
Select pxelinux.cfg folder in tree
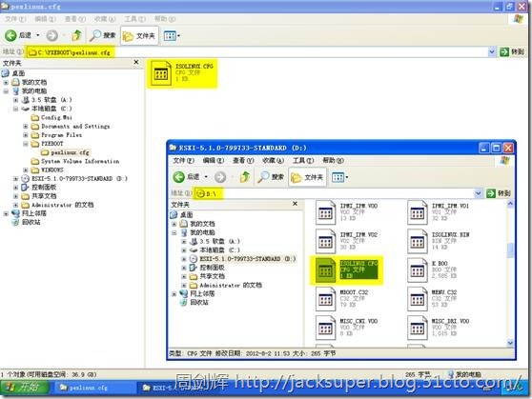click(x=65, y=152)
